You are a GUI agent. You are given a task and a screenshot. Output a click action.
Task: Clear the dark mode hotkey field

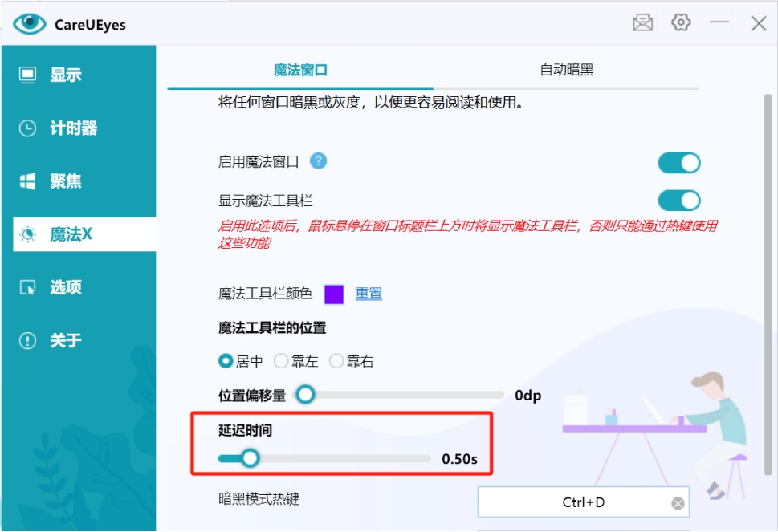click(x=675, y=502)
